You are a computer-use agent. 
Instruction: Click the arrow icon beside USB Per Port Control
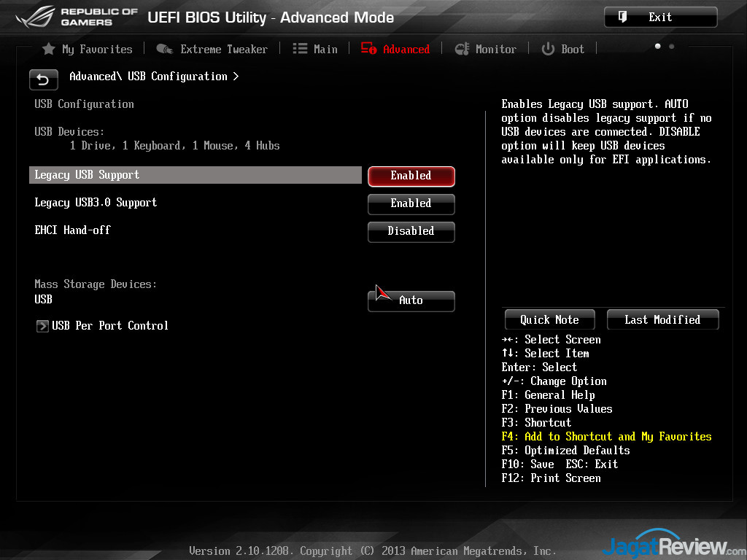click(x=42, y=326)
